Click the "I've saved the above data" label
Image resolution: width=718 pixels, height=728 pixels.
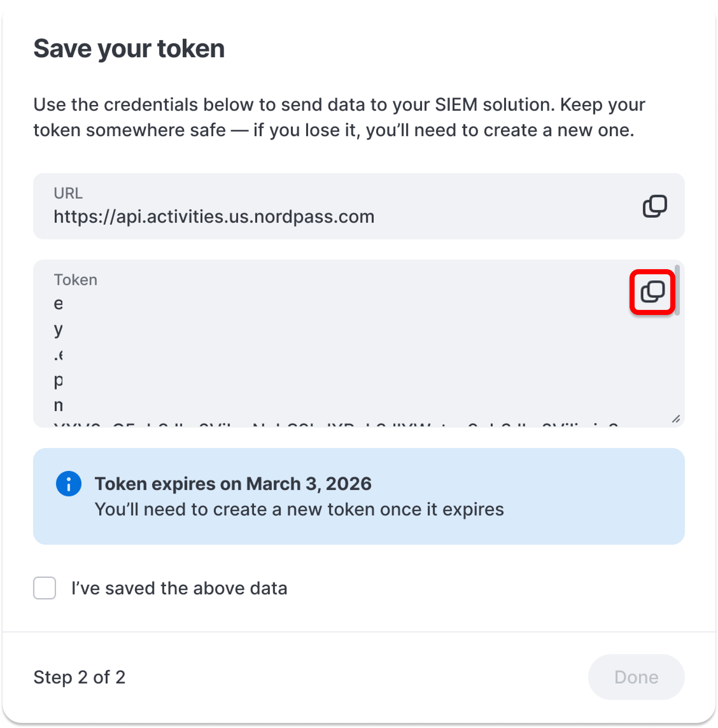pos(179,588)
